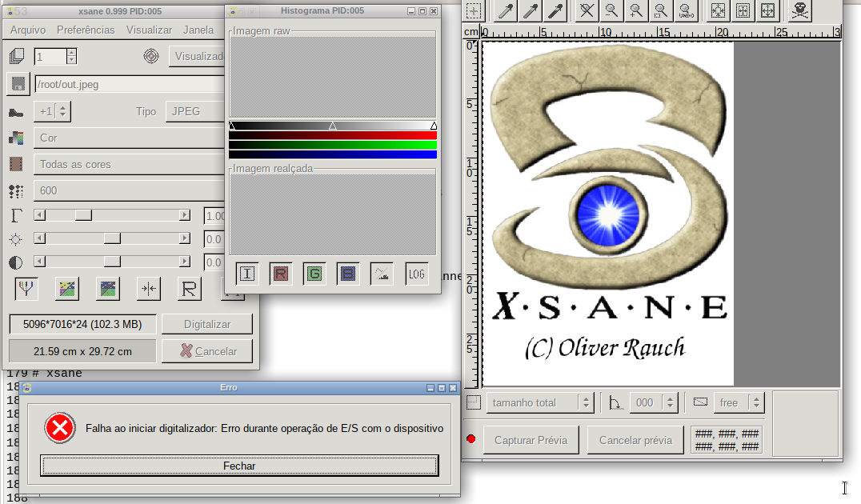Click the contrast slider handle

pos(112,262)
